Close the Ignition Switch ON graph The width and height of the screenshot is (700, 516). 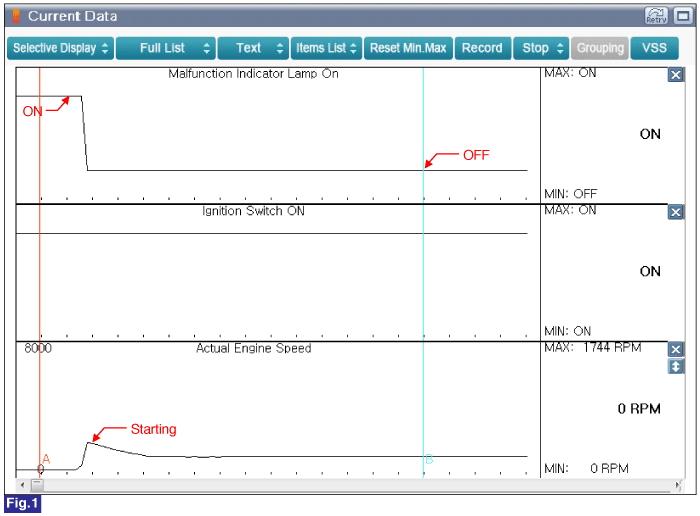(675, 212)
